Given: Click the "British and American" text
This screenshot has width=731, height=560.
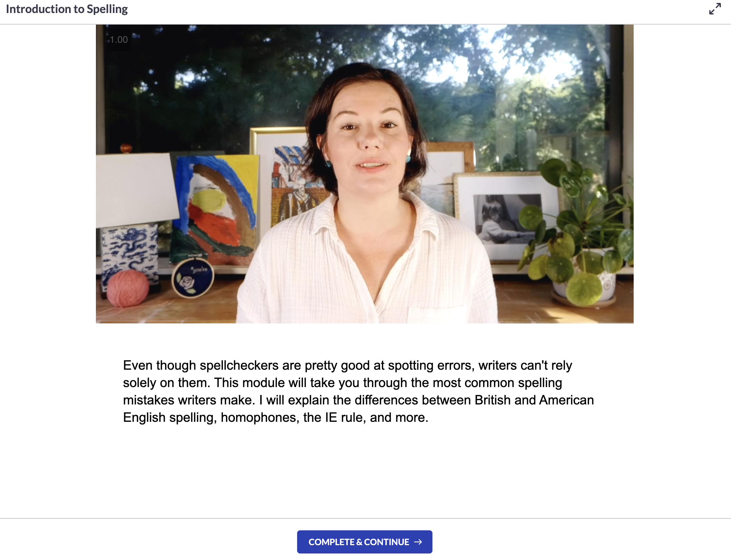Looking at the screenshot, I should (534, 400).
